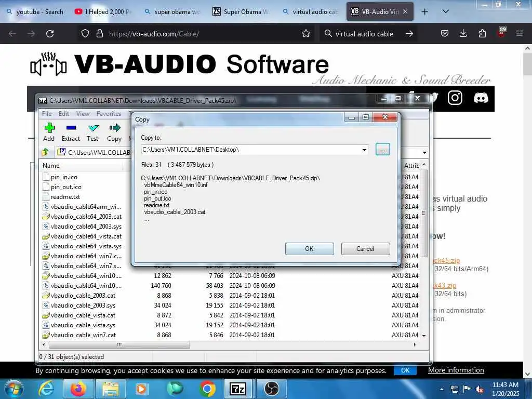The image size is (532, 399).
Task: Click the 7-Zip vertical scrollbar thumb
Action: tap(423, 212)
